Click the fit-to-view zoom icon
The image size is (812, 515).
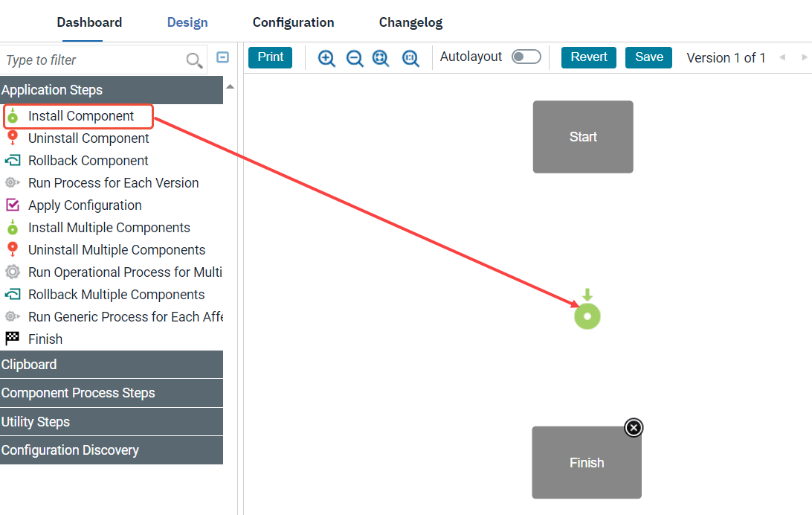381,57
